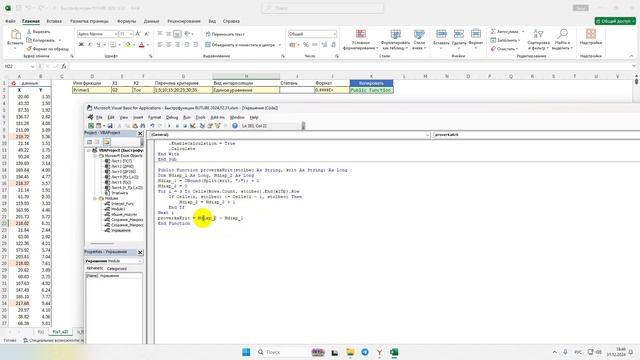Click the Insert Function fx button

click(x=64, y=66)
